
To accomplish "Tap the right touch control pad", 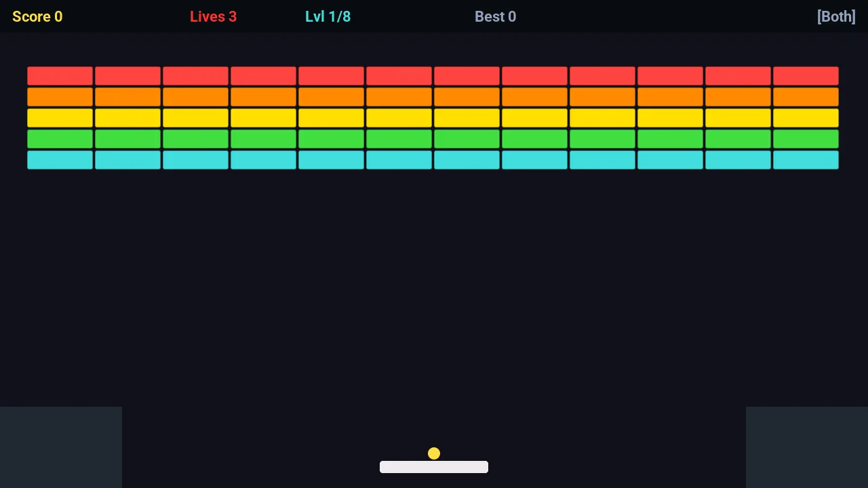I will pos(807,447).
